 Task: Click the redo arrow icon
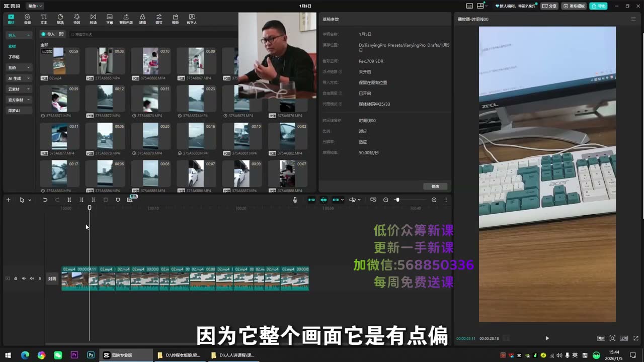pos(57,200)
